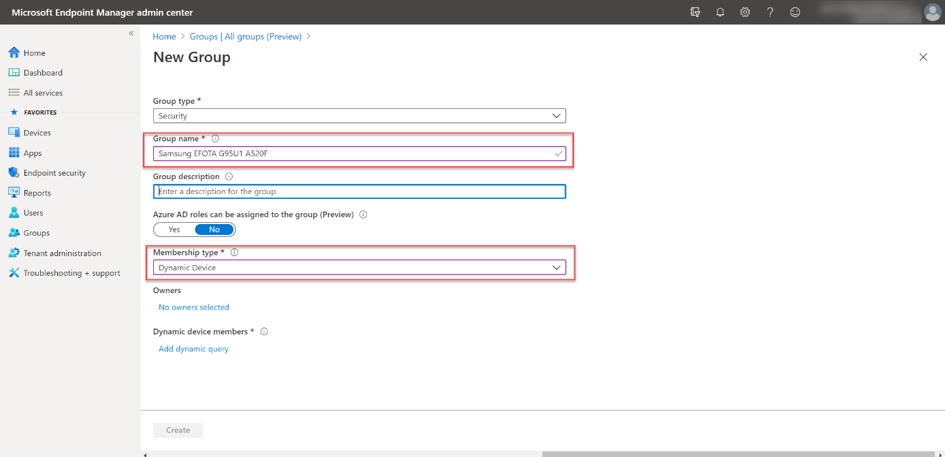This screenshot has height=457, width=945.
Task: Click the Create button
Action: click(x=178, y=430)
